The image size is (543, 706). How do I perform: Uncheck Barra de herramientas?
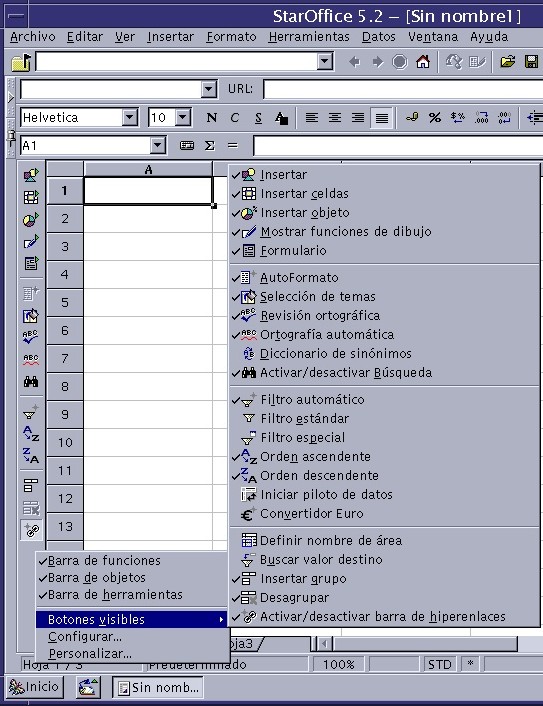[131, 595]
